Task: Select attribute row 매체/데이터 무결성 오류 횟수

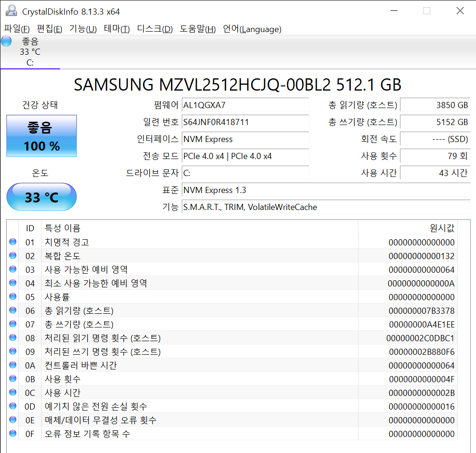Action: pyautogui.click(x=232, y=420)
